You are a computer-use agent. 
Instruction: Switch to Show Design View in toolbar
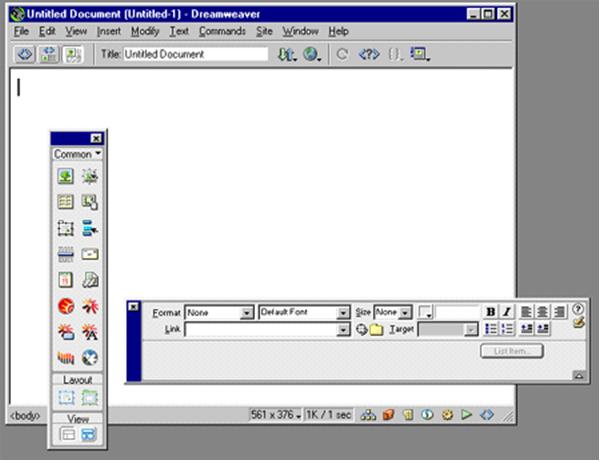[x=73, y=54]
